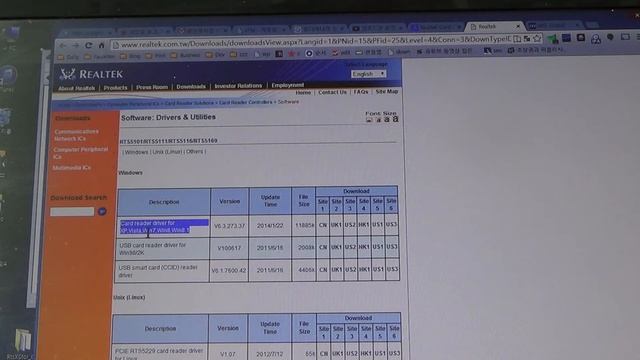The height and width of the screenshot is (360, 640).
Task: Click the Realtek crab logo
Action: (67, 74)
